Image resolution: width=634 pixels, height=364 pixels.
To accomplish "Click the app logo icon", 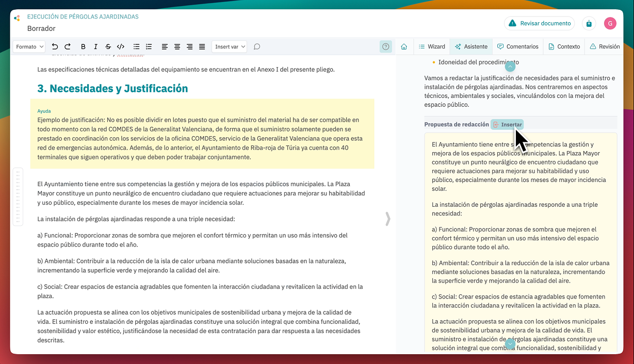I will coord(17,18).
